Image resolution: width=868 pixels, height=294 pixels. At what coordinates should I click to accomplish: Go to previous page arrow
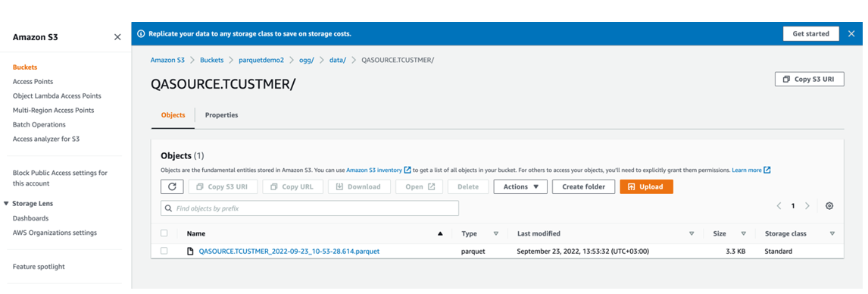pos(779,206)
